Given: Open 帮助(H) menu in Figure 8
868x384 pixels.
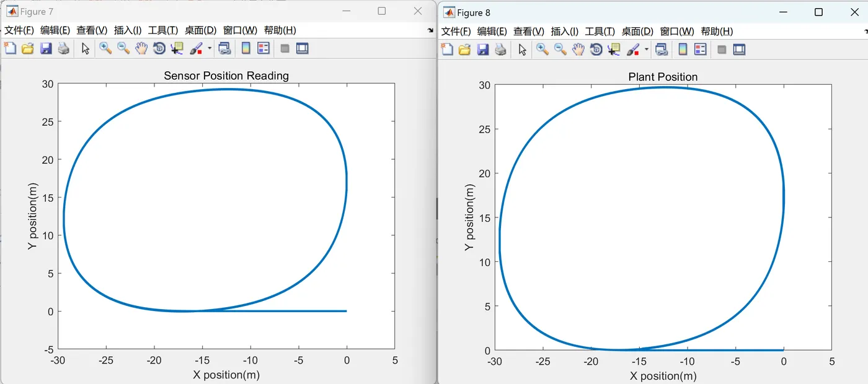Looking at the screenshot, I should [x=717, y=31].
